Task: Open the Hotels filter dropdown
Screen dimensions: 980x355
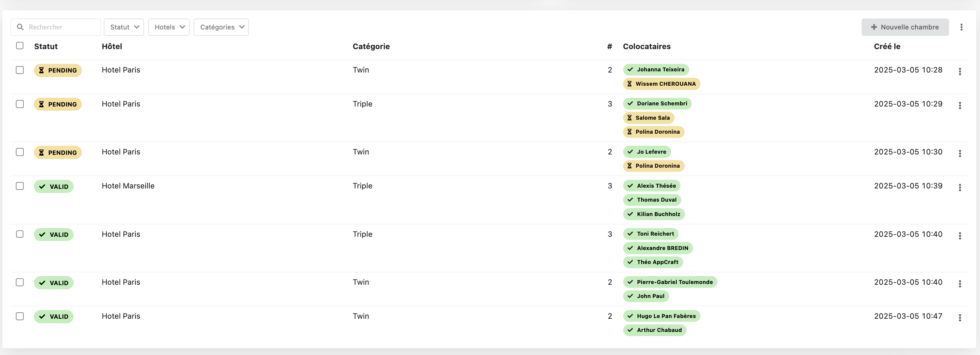Action: [x=169, y=27]
